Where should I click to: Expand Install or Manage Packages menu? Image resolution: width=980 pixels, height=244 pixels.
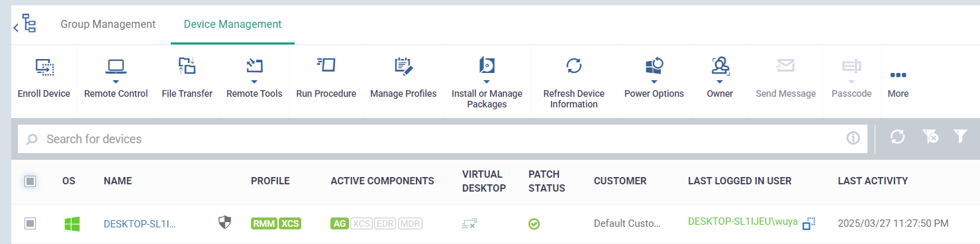coord(487,83)
